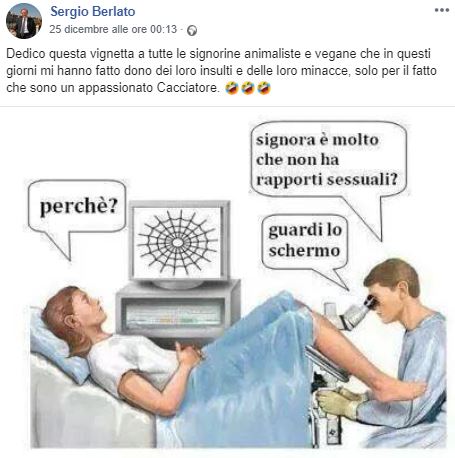Click the post timestamp 25 dicembre alle ore 00:13

[113, 29]
